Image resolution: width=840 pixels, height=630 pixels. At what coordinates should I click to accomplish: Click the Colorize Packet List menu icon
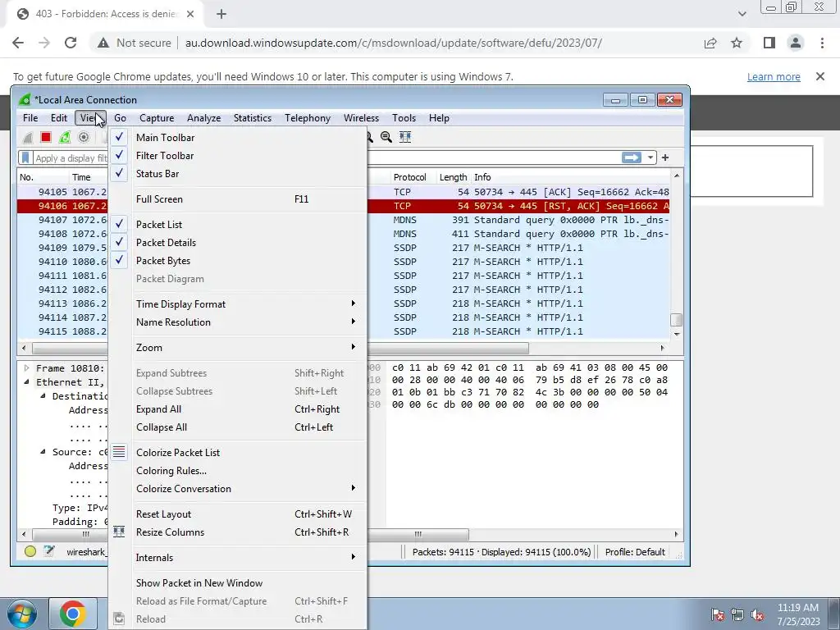(x=119, y=452)
